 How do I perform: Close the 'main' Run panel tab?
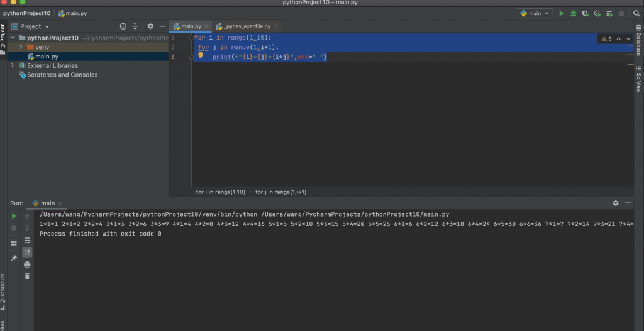[60, 203]
